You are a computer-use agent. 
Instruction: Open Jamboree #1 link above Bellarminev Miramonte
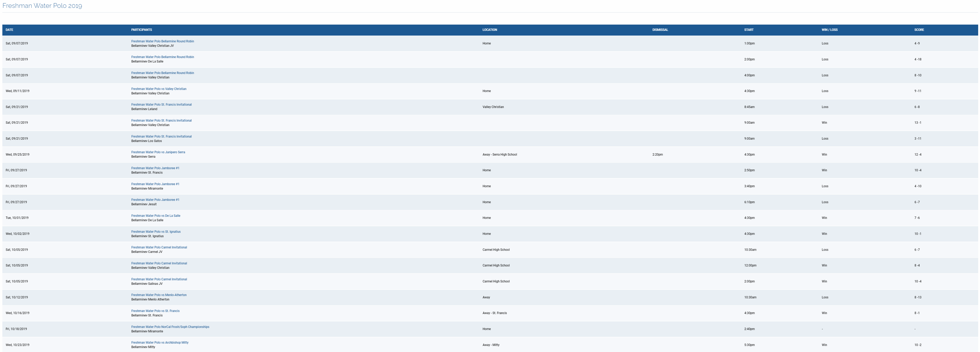155,184
